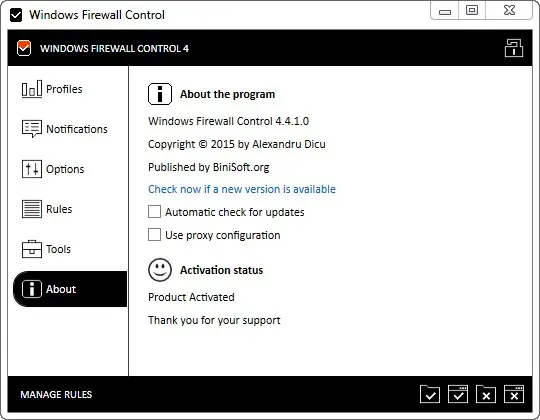Click the Rules list icon
This screenshot has height=420, width=540.
32,209
